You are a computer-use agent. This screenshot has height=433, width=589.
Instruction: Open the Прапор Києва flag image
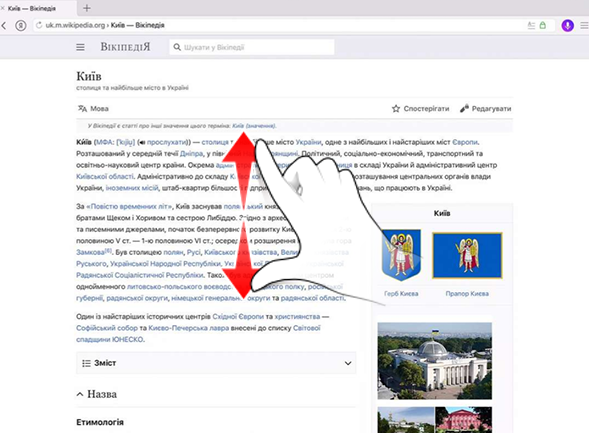coord(467,255)
